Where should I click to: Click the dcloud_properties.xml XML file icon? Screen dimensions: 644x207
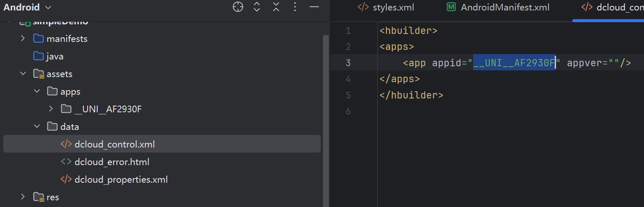66,179
